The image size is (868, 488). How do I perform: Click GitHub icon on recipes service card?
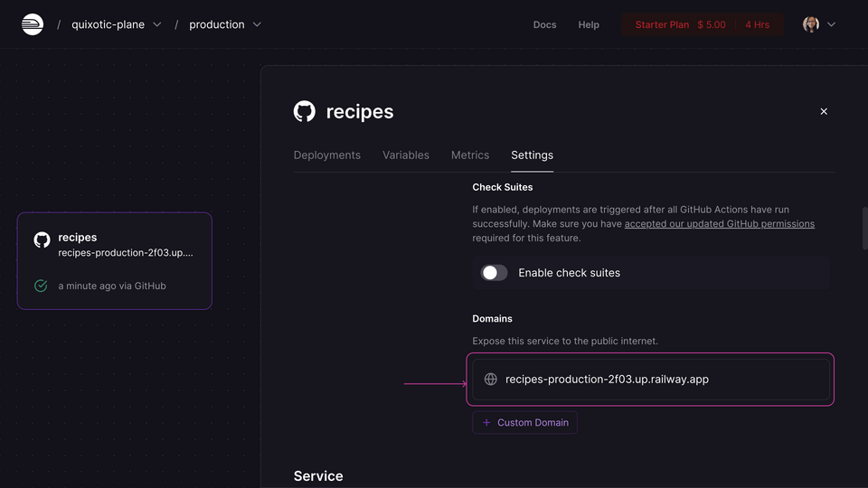(42, 240)
